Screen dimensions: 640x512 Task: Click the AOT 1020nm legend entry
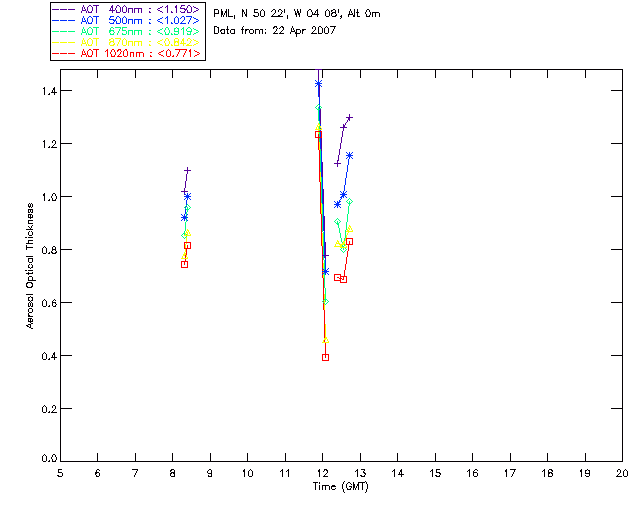[x=126, y=53]
